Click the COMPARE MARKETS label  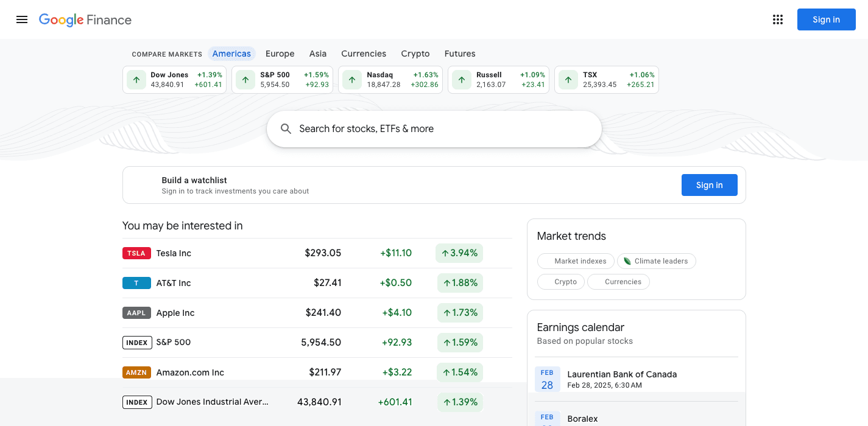(167, 54)
